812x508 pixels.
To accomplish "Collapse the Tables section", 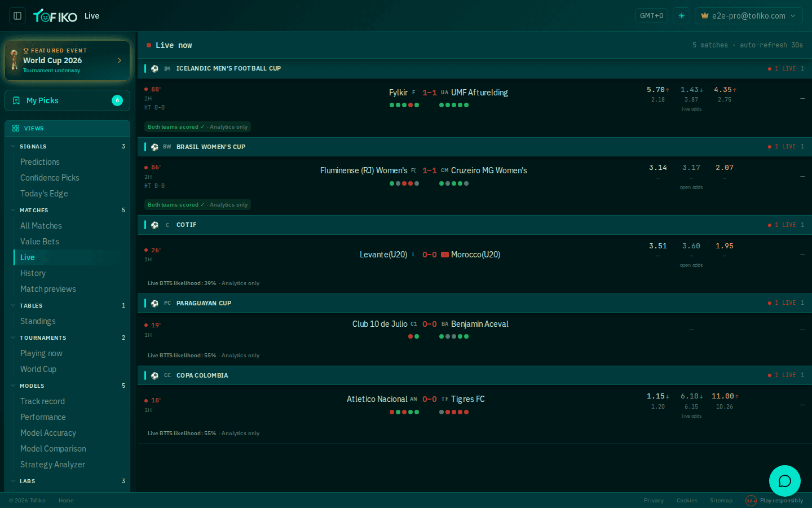I will pos(67,305).
